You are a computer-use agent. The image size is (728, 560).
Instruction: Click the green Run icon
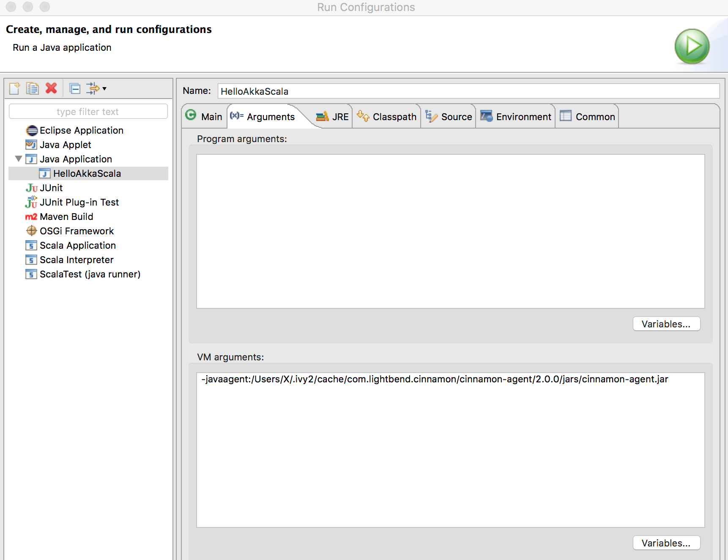[692, 47]
